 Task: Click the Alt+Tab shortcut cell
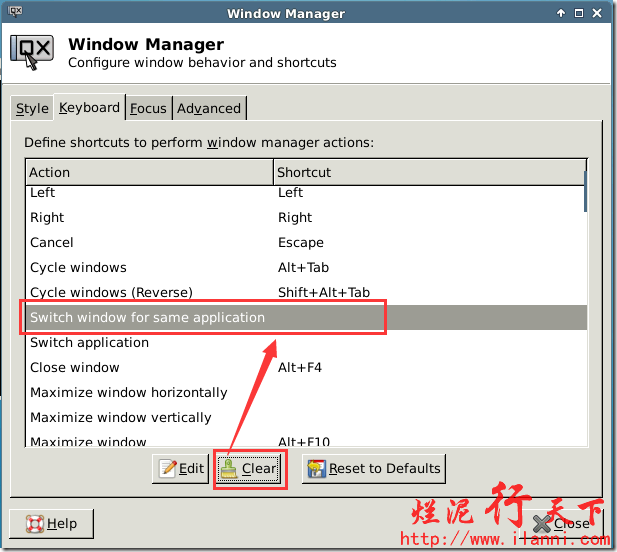point(304,267)
